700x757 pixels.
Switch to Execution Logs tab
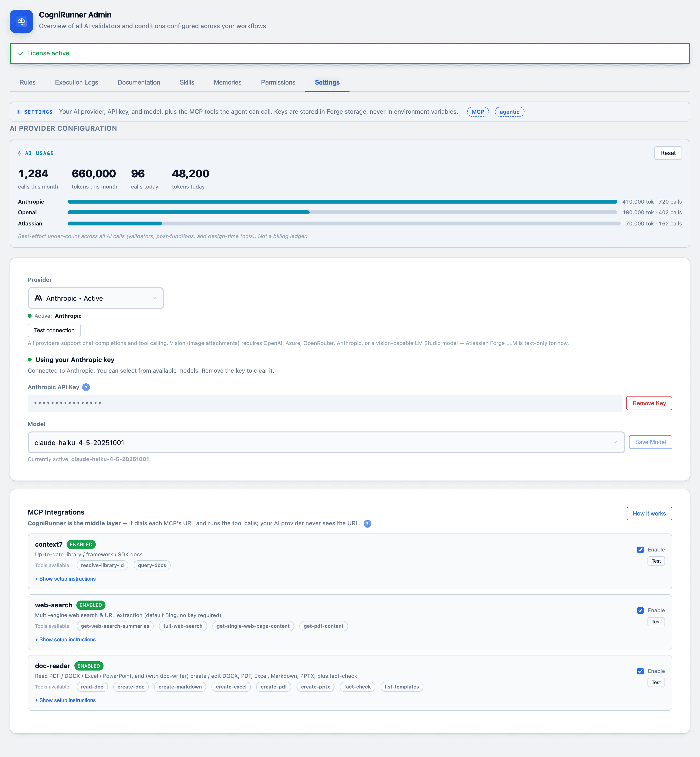point(77,82)
